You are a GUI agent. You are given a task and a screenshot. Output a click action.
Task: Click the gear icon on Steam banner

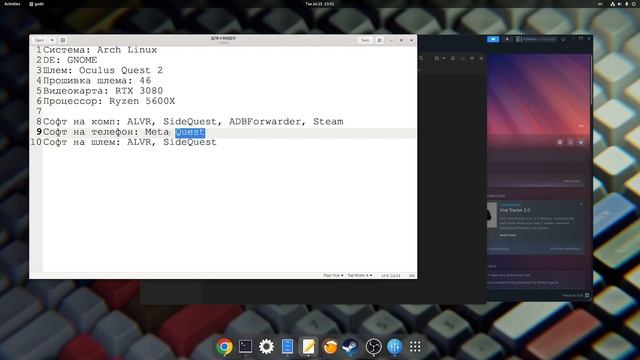pyautogui.click(x=560, y=142)
